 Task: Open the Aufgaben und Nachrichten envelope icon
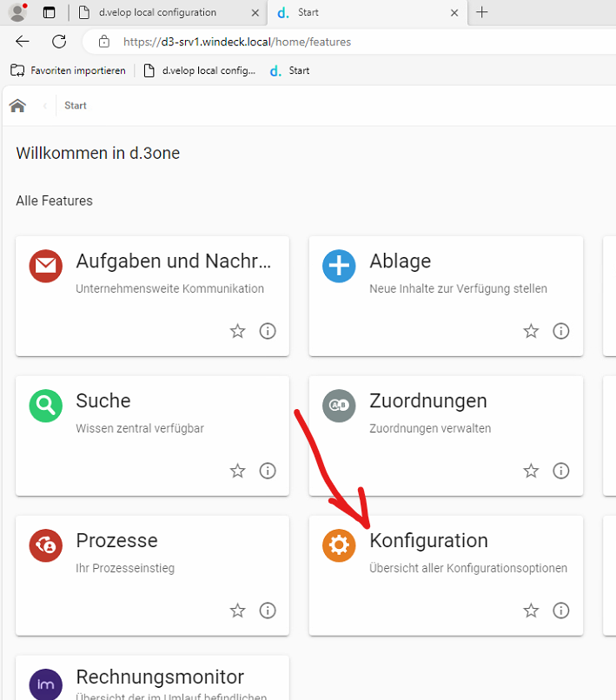pos(45,266)
